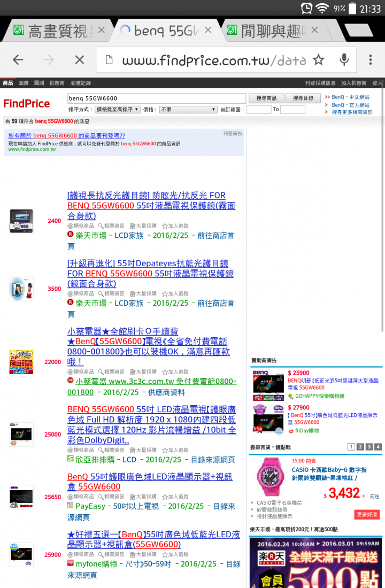Open the 供應商 menu item
Viewport: 385px width, 588px height.
pyautogui.click(x=57, y=83)
